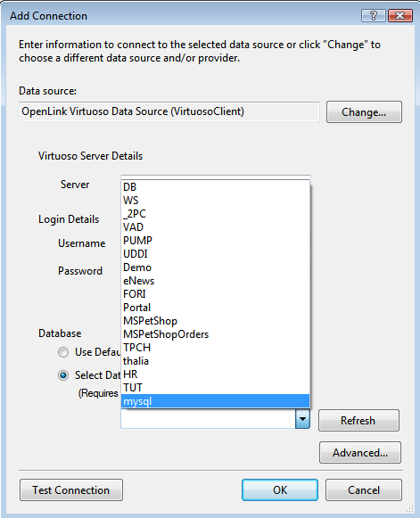Open the Advanced... settings button

coord(360,453)
